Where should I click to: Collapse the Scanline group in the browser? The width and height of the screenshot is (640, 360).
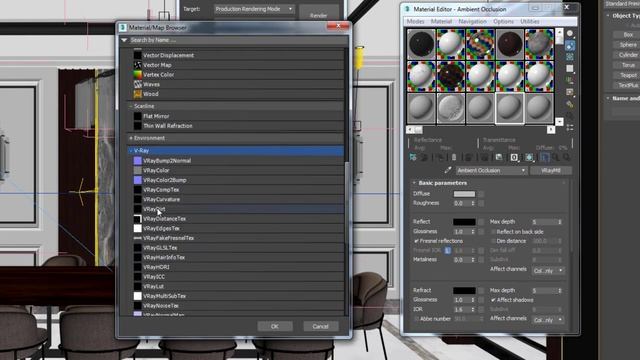coord(131,106)
